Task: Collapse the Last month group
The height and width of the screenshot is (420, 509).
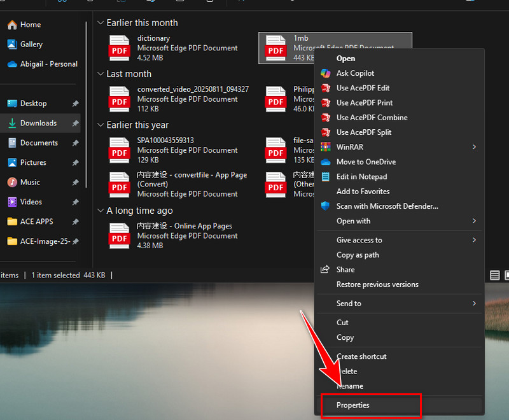Action: (x=101, y=74)
